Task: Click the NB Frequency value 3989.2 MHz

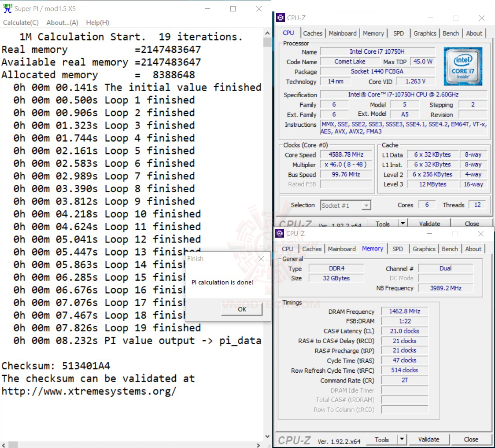Action: click(445, 288)
